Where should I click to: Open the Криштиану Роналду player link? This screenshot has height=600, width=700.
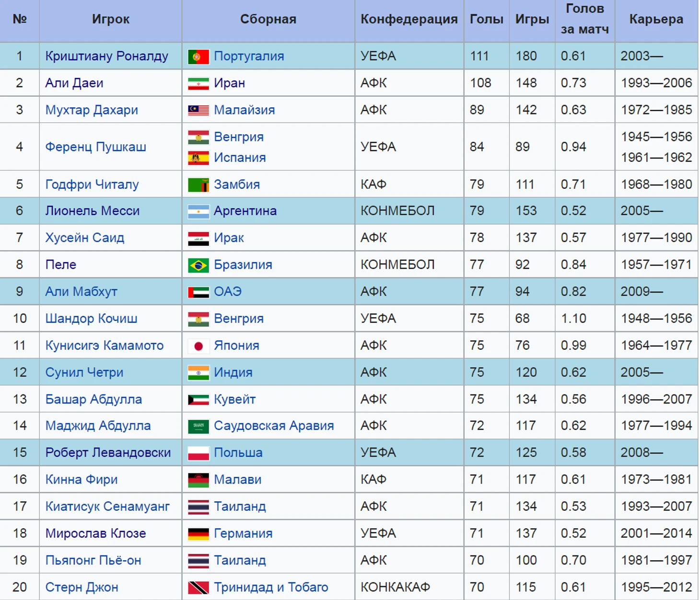click(x=106, y=56)
